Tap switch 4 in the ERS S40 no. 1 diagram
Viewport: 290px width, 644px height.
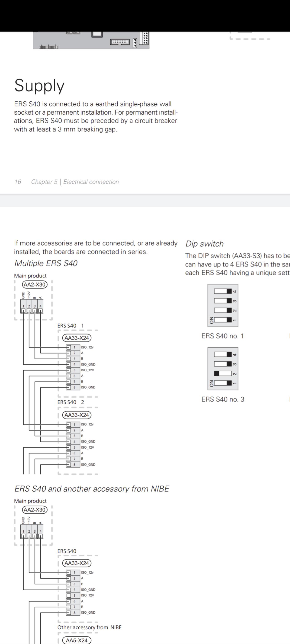223,291
